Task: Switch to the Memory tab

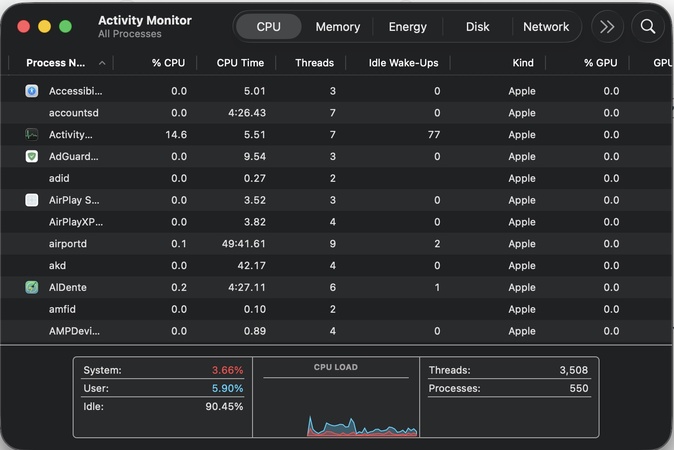Action: [x=338, y=27]
